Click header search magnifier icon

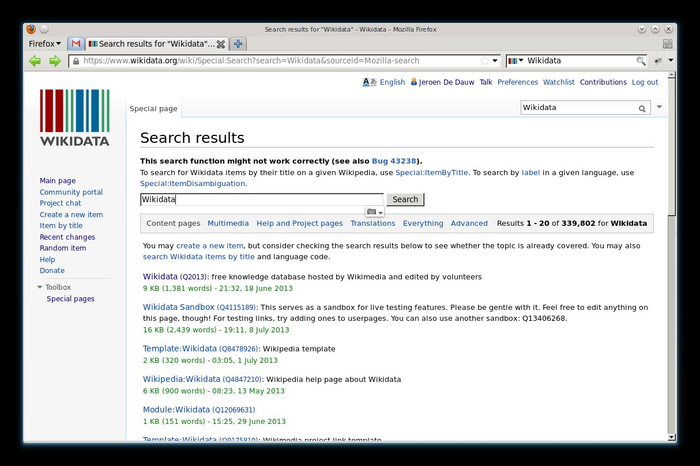pos(642,108)
